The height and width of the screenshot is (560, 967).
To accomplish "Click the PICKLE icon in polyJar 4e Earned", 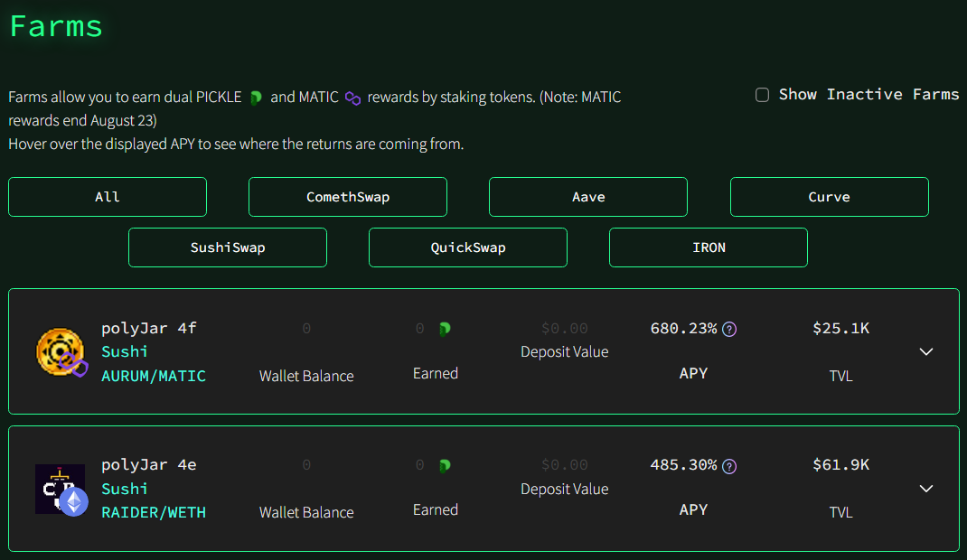I will [445, 466].
